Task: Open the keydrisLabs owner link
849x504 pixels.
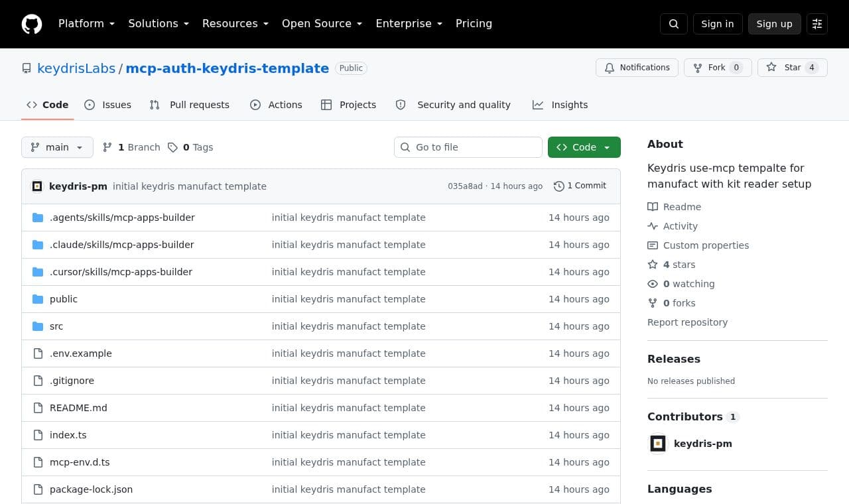Action: coord(76,68)
